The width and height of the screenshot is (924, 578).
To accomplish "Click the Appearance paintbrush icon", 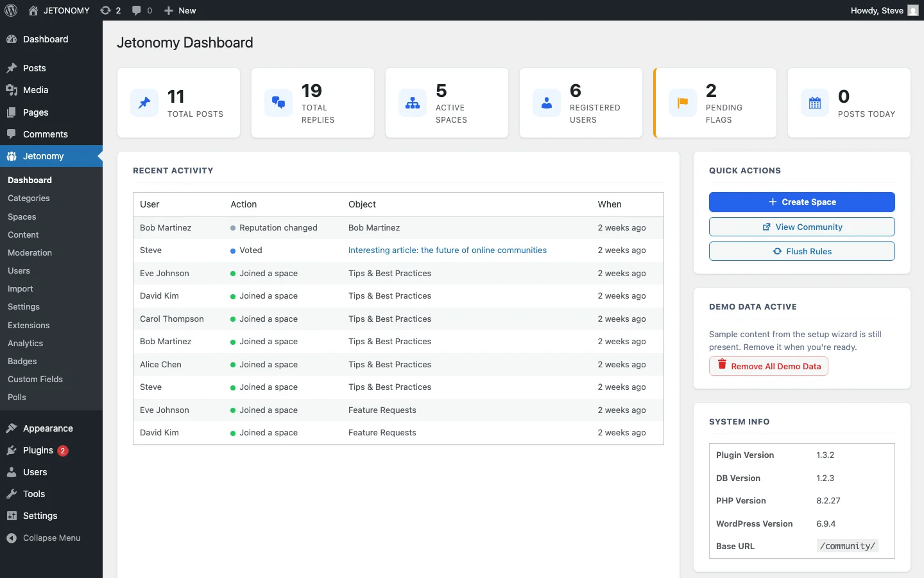I will (x=11, y=428).
